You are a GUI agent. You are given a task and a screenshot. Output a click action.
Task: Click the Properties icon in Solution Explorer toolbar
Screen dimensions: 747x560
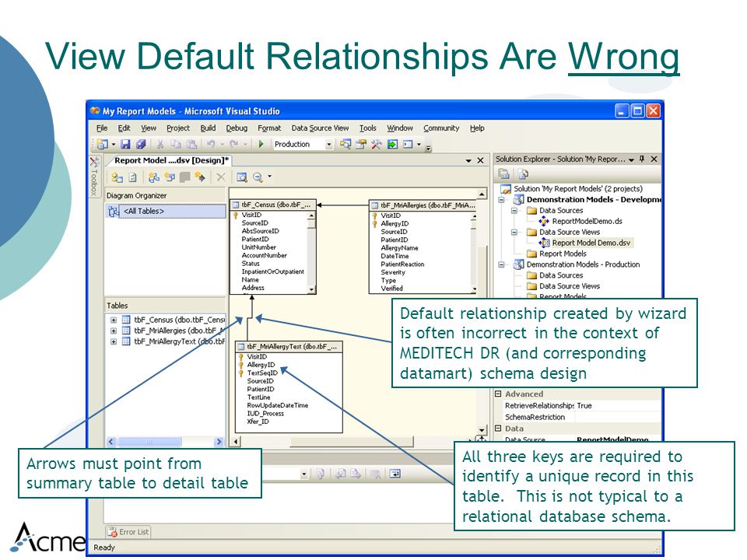point(504,173)
